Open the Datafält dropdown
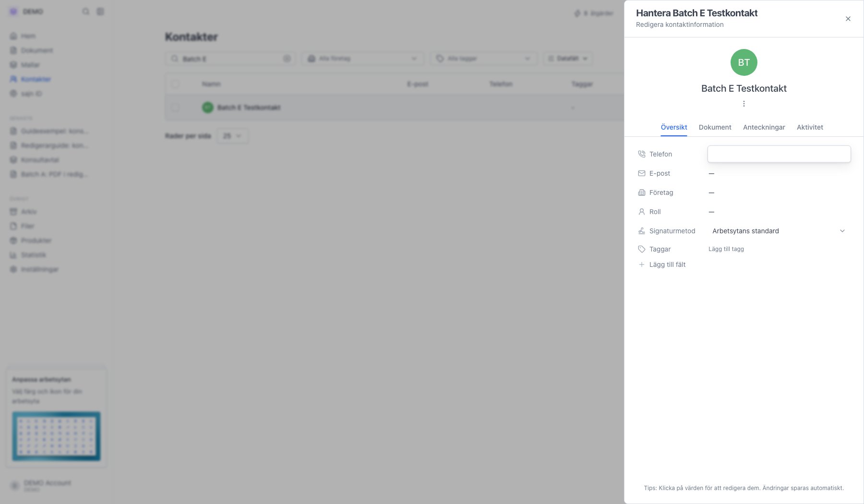Viewport: 864px width, 504px height. click(568, 59)
